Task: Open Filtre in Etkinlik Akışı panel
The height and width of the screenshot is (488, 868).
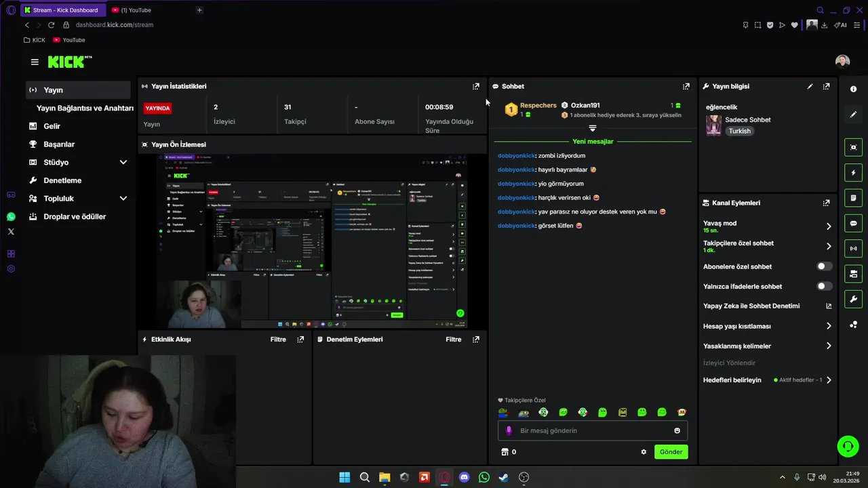Action: click(x=278, y=340)
